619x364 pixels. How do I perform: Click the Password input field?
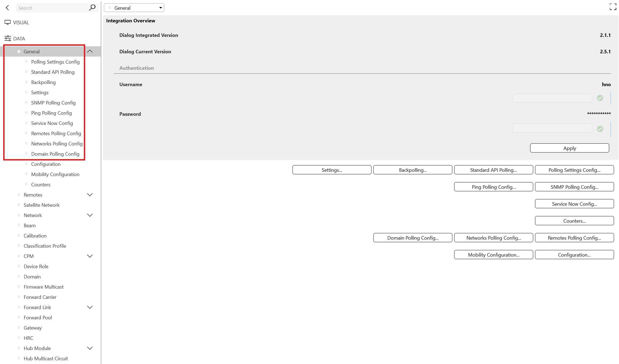tap(552, 128)
